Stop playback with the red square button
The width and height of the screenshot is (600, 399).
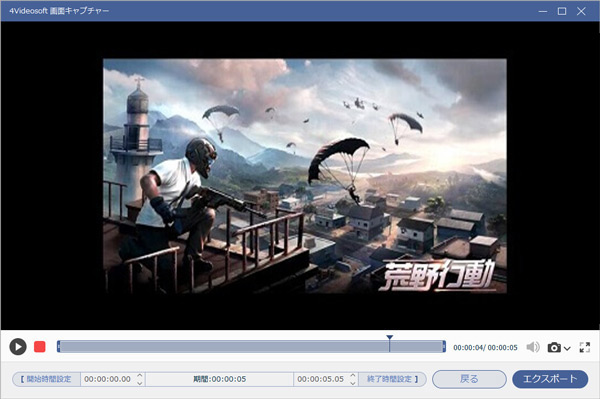coord(40,347)
